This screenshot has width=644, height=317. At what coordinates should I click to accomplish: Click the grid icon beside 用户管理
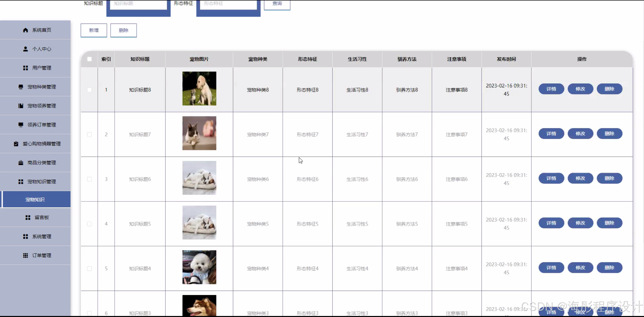pos(25,68)
